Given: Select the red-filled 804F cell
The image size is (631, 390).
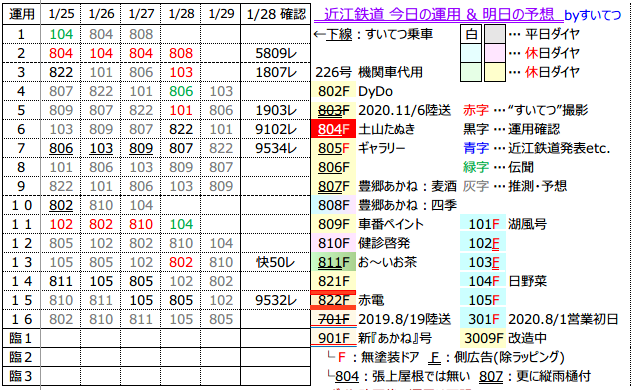Looking at the screenshot, I should pos(333,129).
